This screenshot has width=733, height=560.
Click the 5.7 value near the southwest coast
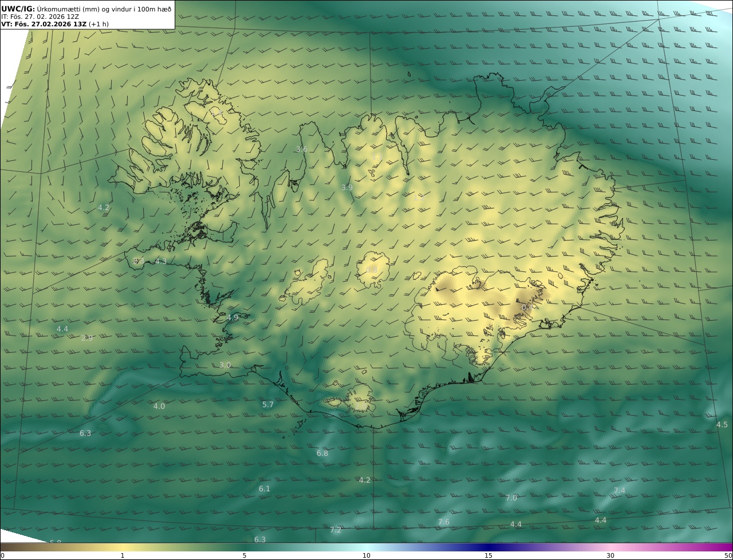(x=268, y=404)
